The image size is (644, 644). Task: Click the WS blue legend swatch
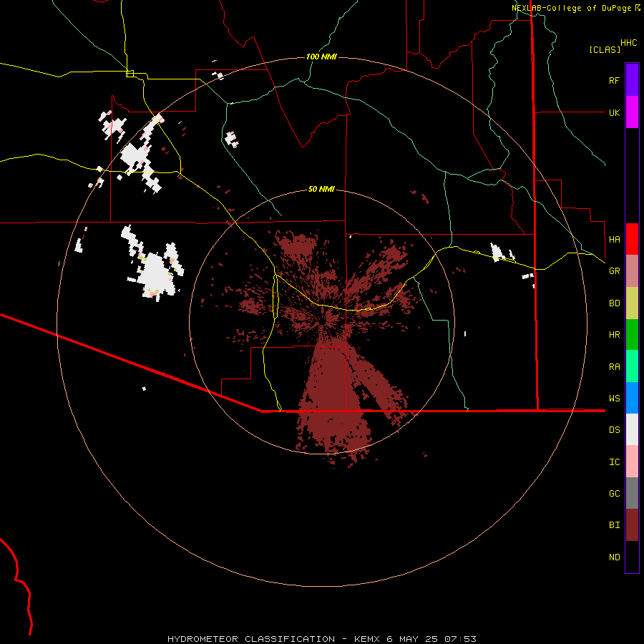coord(632,398)
